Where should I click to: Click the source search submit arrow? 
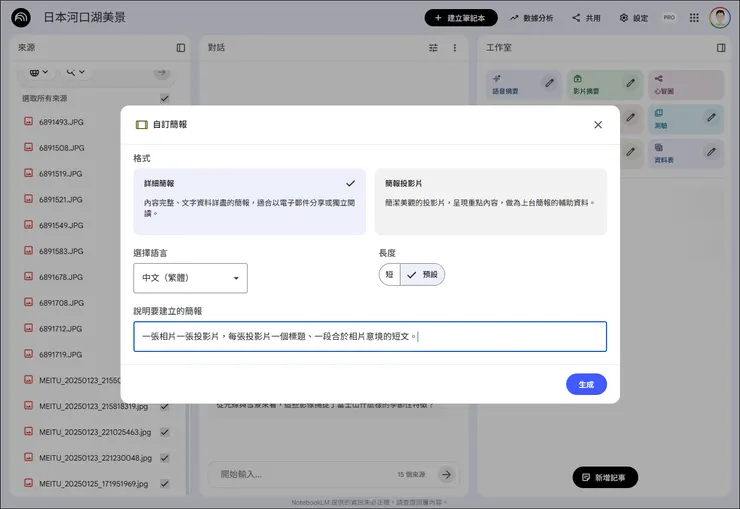pyautogui.click(x=161, y=72)
